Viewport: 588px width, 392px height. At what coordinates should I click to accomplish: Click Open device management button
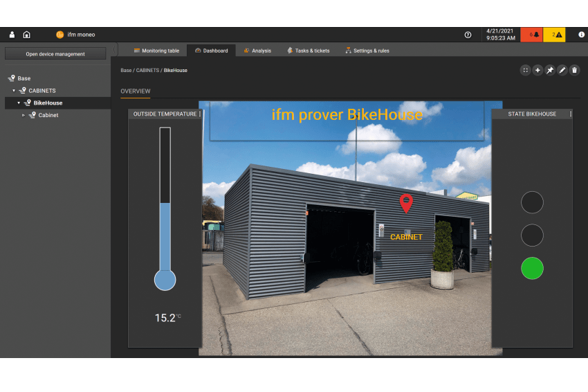pyautogui.click(x=55, y=54)
